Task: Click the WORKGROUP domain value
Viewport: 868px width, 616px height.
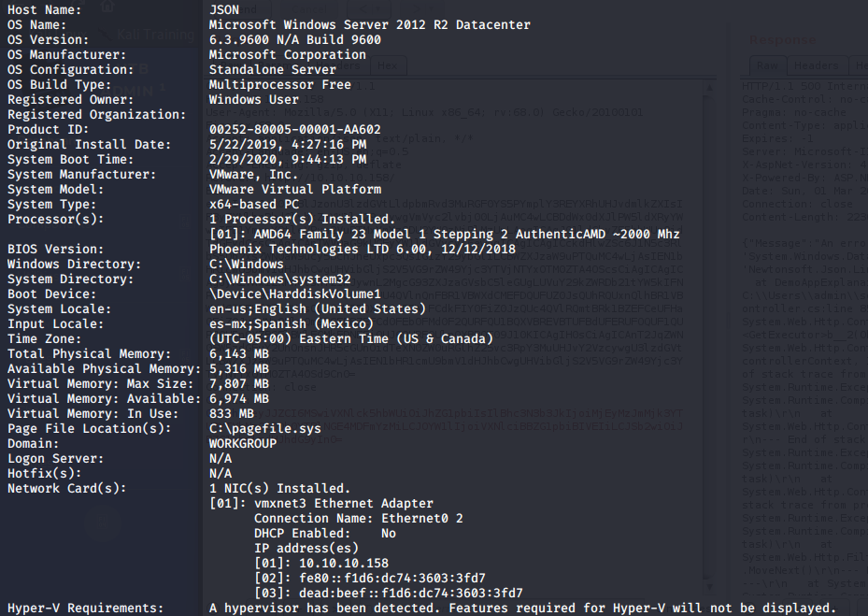Action: coord(242,443)
